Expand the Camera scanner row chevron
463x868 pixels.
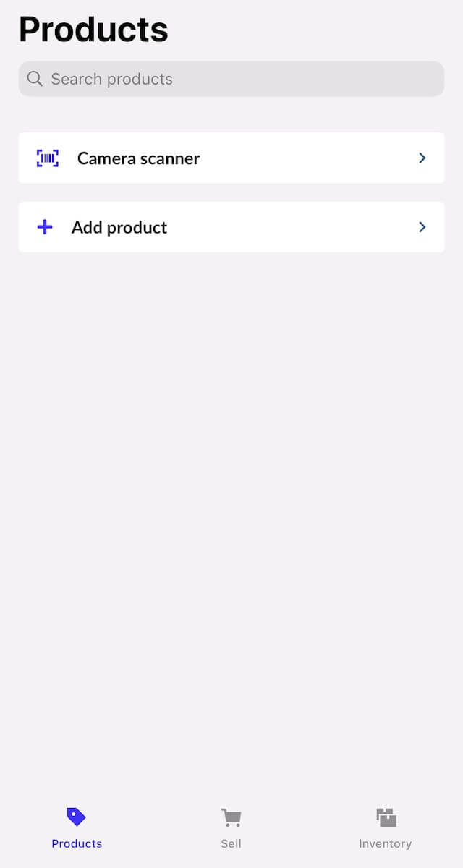[x=422, y=158]
